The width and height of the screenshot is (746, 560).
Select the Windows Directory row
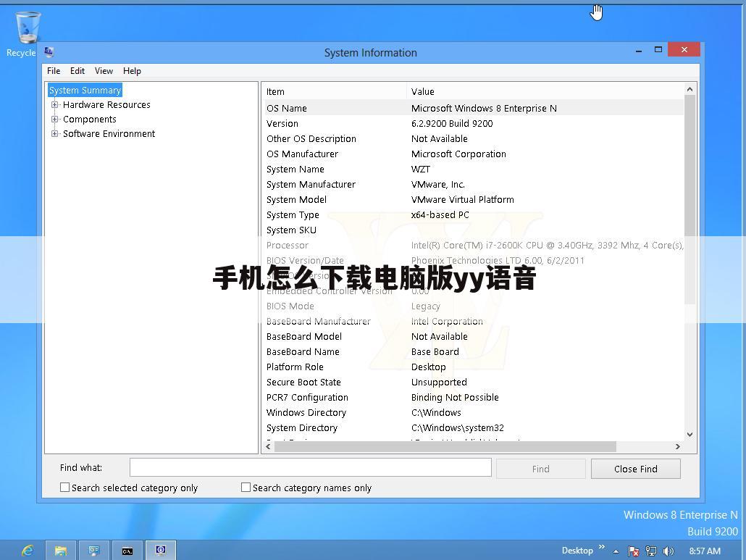pos(474,412)
